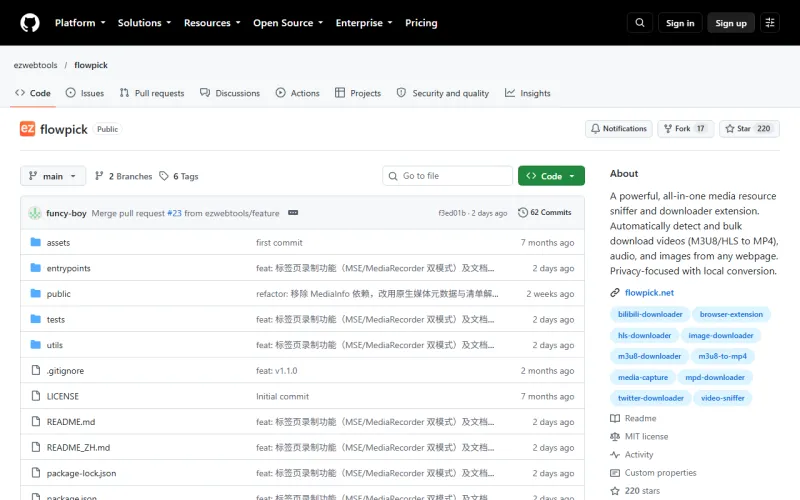Click the assets folder icon

tap(36, 242)
